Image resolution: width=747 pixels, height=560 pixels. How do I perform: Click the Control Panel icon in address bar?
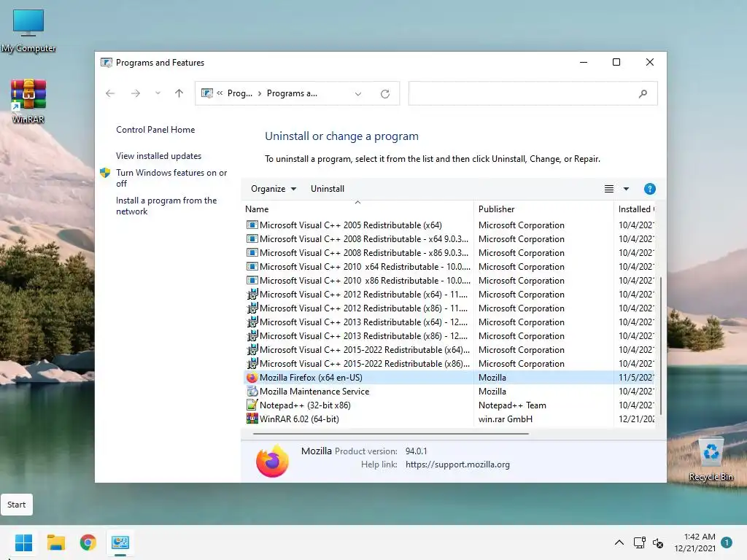(206, 93)
